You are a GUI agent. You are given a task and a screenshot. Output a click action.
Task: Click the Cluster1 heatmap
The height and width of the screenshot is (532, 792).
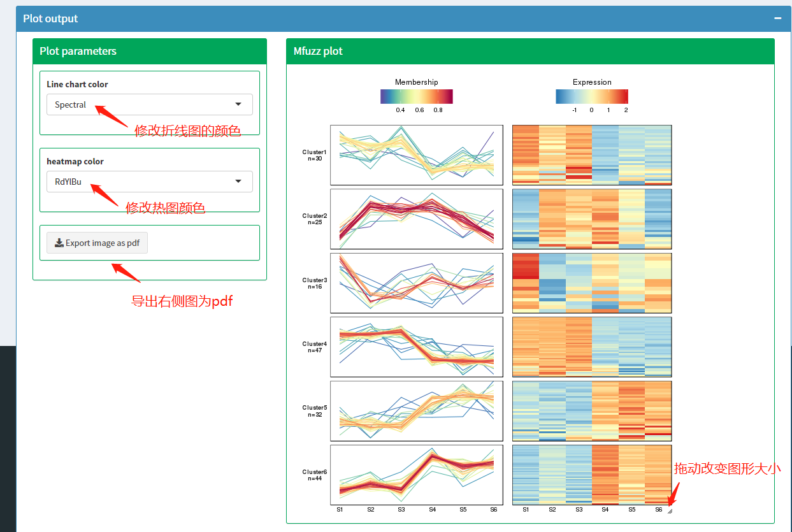[x=591, y=155]
